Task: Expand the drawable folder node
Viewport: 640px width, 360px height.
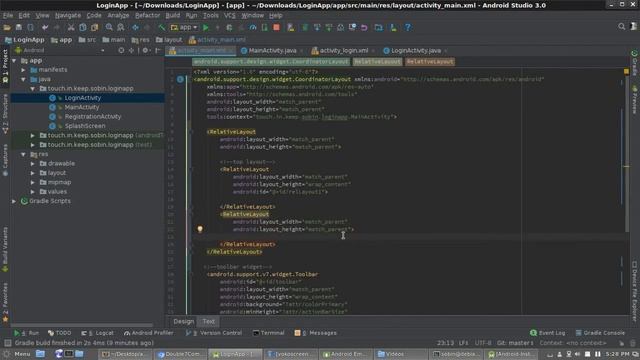Action: pyautogui.click(x=33, y=164)
